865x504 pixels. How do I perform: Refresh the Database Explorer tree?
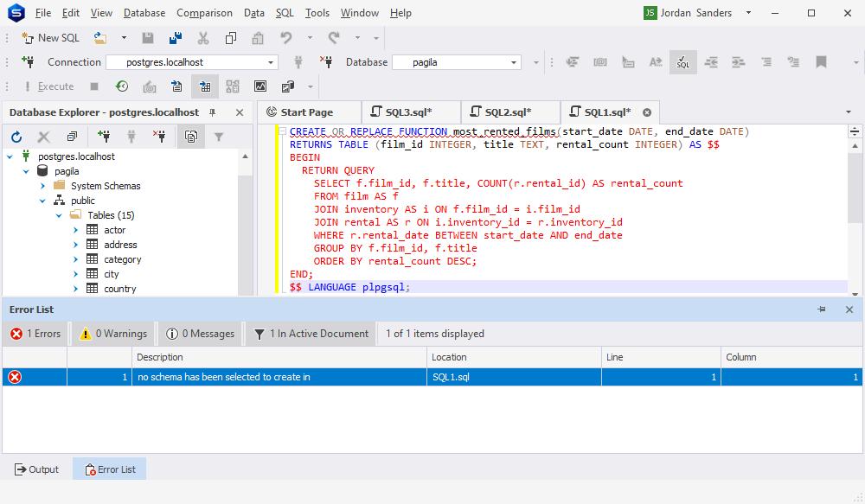pyautogui.click(x=15, y=136)
